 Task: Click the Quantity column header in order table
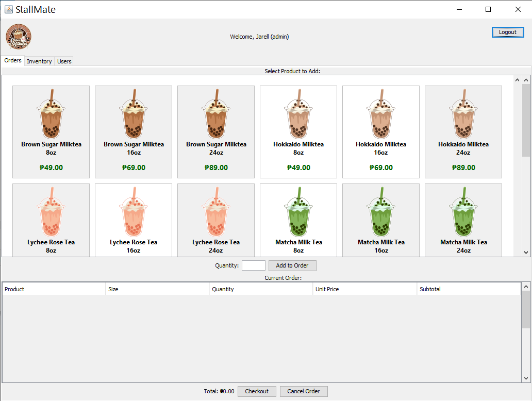coord(261,289)
